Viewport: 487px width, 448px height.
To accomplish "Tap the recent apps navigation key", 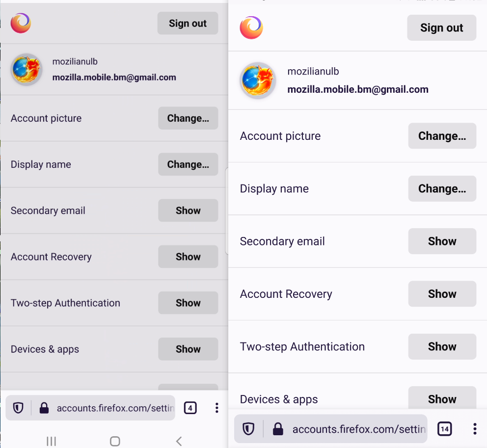I will click(51, 441).
